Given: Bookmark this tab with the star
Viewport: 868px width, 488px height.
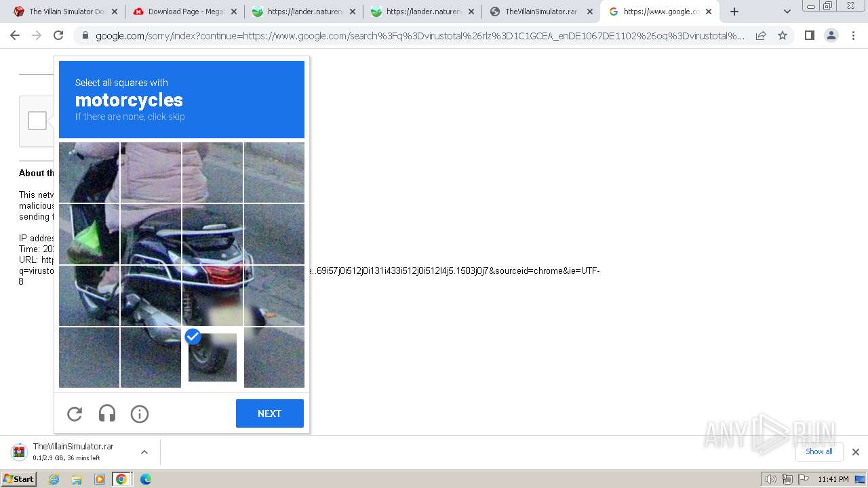Looking at the screenshot, I should [783, 35].
